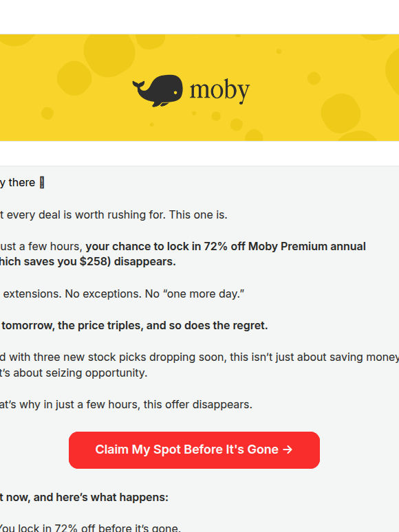Click the 'about seizing opportunity' line
The image size is (399, 532).
(x=80, y=373)
